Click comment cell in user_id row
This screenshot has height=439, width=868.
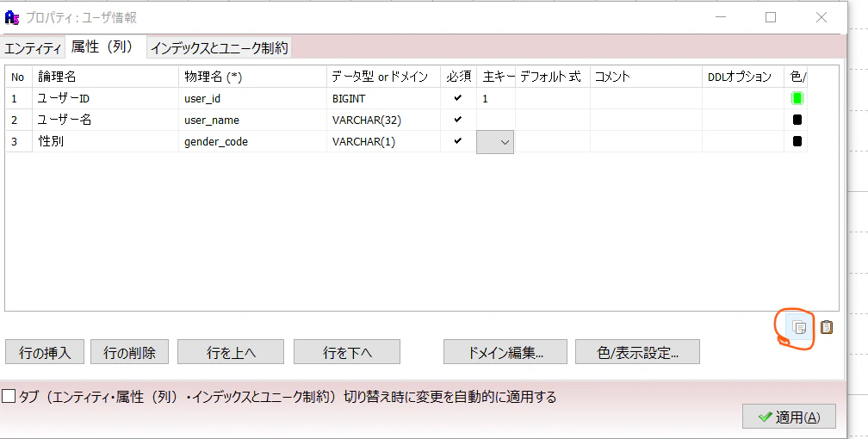coord(647,98)
